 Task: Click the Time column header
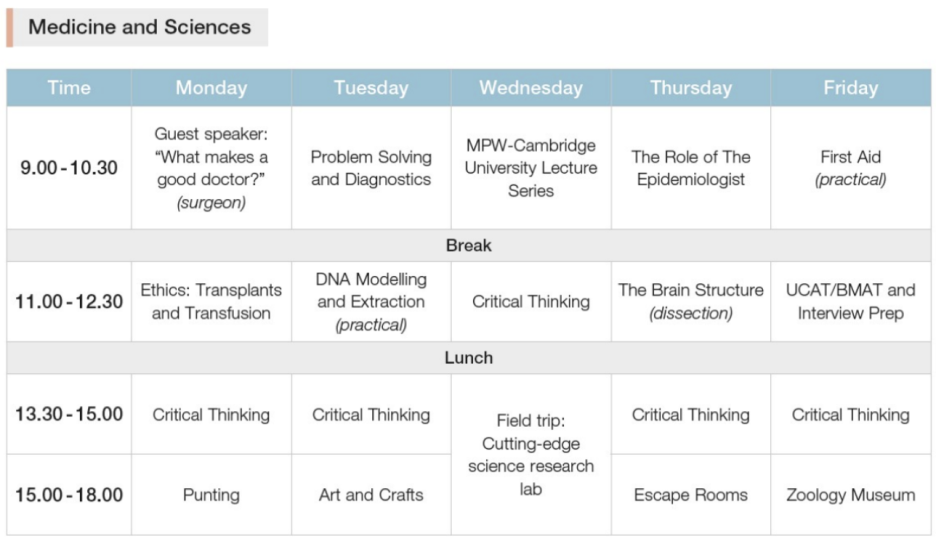click(x=69, y=88)
